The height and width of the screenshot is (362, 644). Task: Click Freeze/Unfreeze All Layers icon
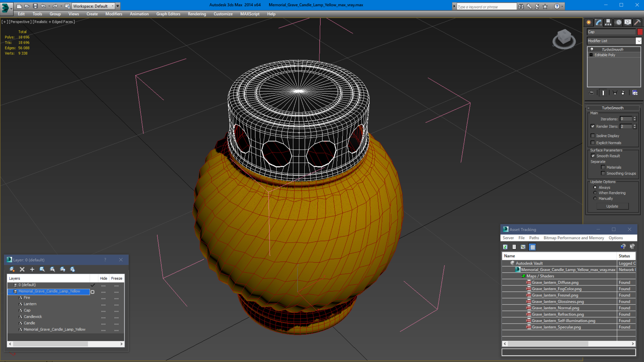[x=72, y=269]
